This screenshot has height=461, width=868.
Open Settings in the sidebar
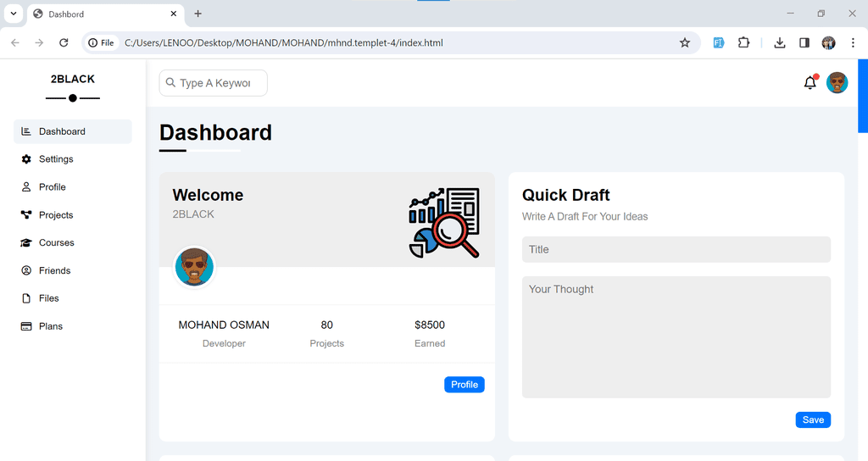[73, 159]
